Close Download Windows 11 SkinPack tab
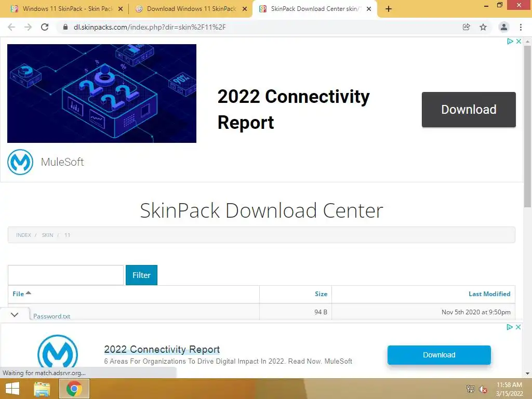 click(x=245, y=9)
